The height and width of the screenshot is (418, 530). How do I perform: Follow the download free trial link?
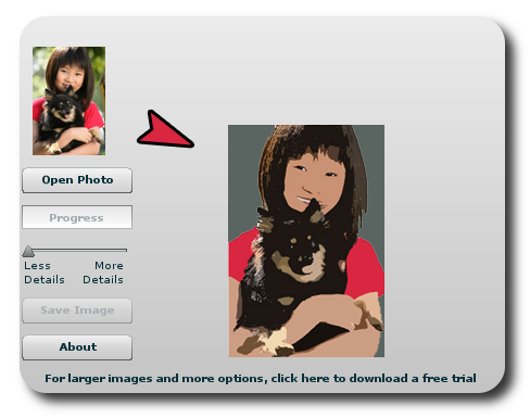pos(260,378)
